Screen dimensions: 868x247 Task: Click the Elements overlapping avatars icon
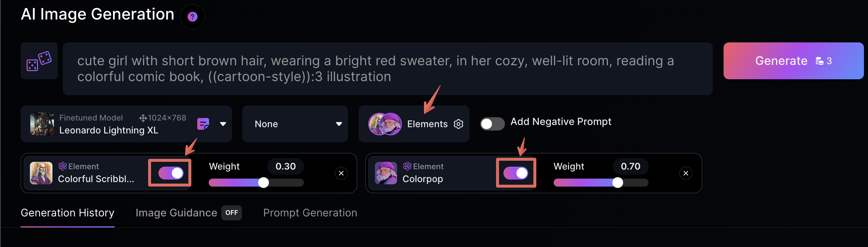pyautogui.click(x=385, y=124)
